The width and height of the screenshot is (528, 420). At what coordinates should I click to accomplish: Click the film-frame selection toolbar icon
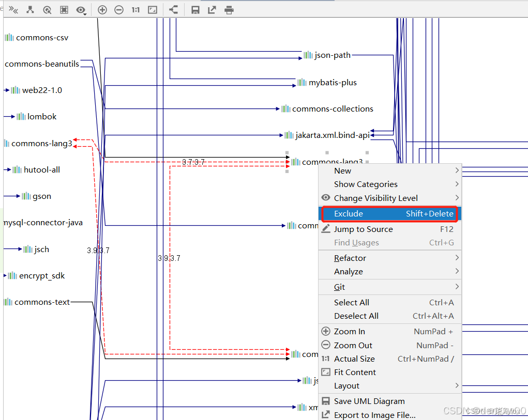[64, 10]
